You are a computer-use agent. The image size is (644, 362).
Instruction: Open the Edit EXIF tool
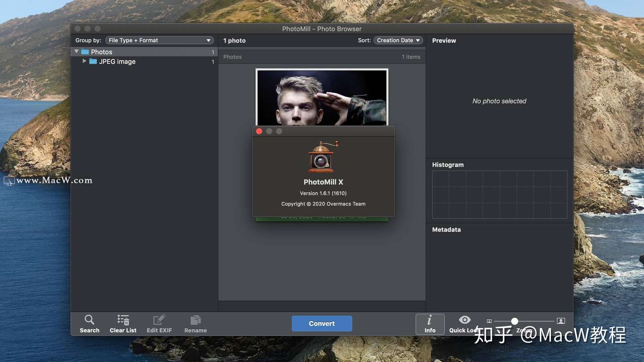(159, 324)
